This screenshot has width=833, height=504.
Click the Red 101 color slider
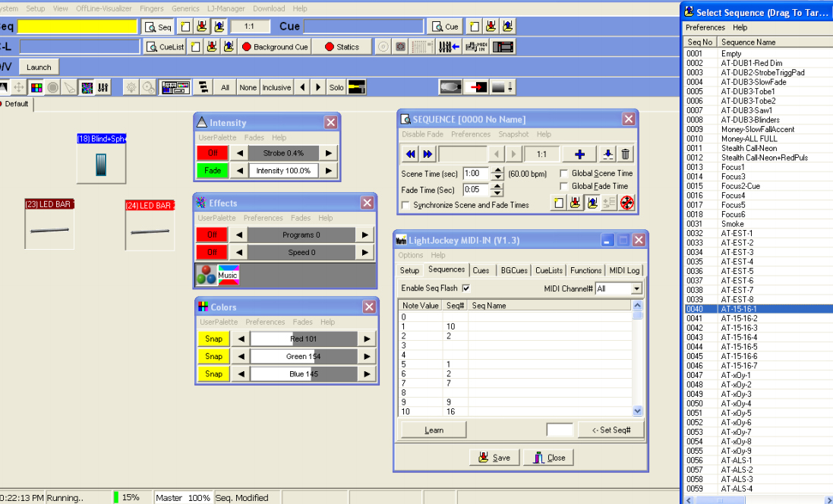(303, 339)
